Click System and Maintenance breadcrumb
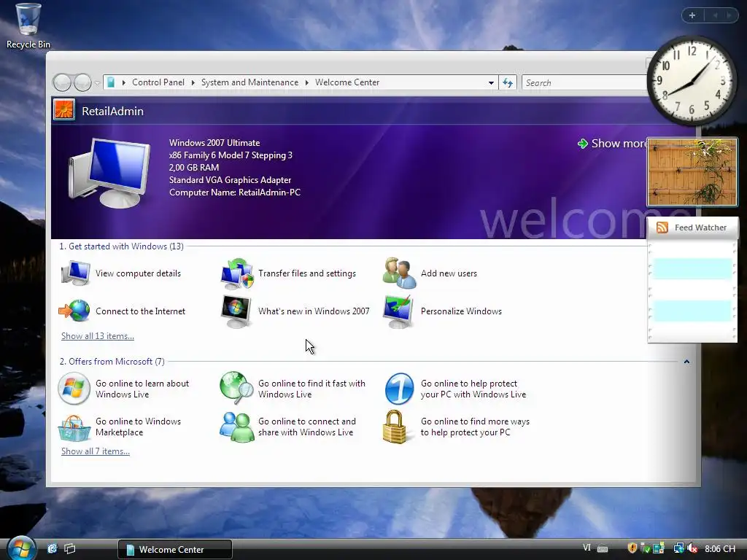The image size is (747, 560). (249, 82)
